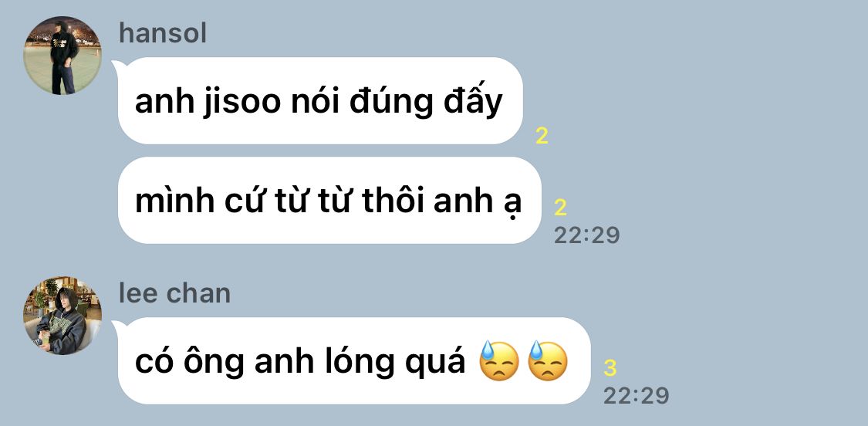The width and height of the screenshot is (868, 426).
Task: Click the bubble tail of lee chan's message
Action: click(x=117, y=327)
